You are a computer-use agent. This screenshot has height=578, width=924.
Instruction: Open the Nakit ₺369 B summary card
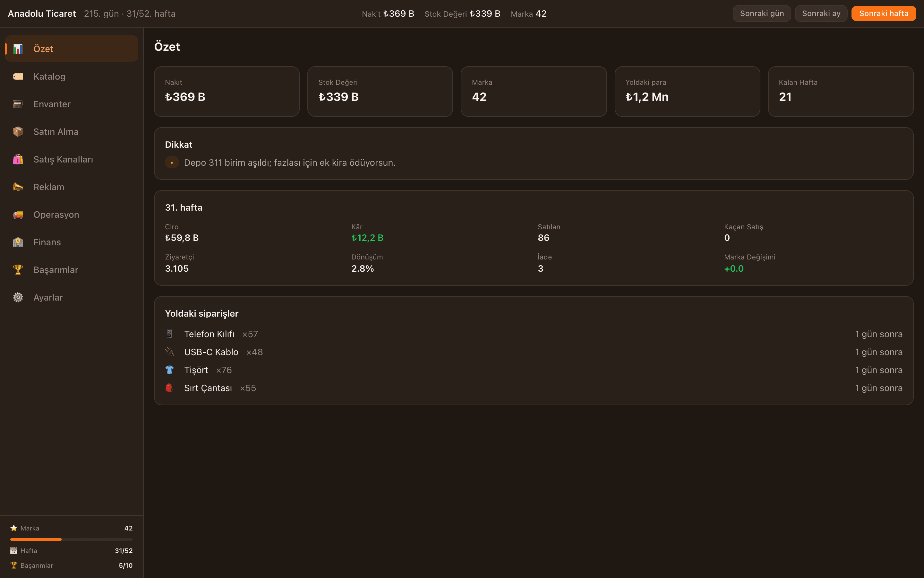coord(227,92)
